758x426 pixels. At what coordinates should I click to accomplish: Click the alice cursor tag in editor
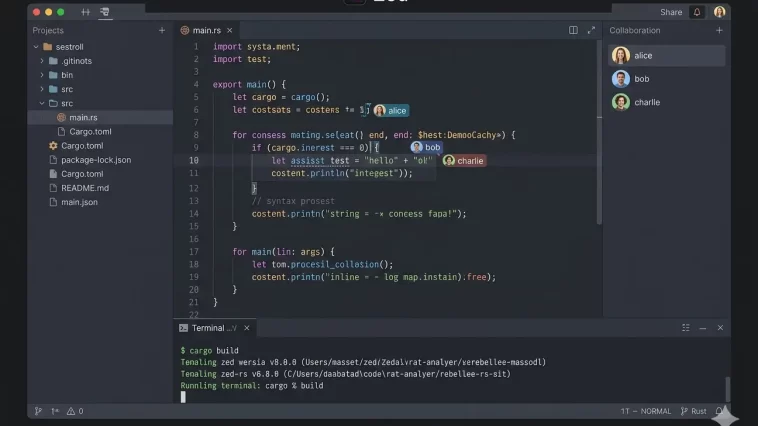391,111
